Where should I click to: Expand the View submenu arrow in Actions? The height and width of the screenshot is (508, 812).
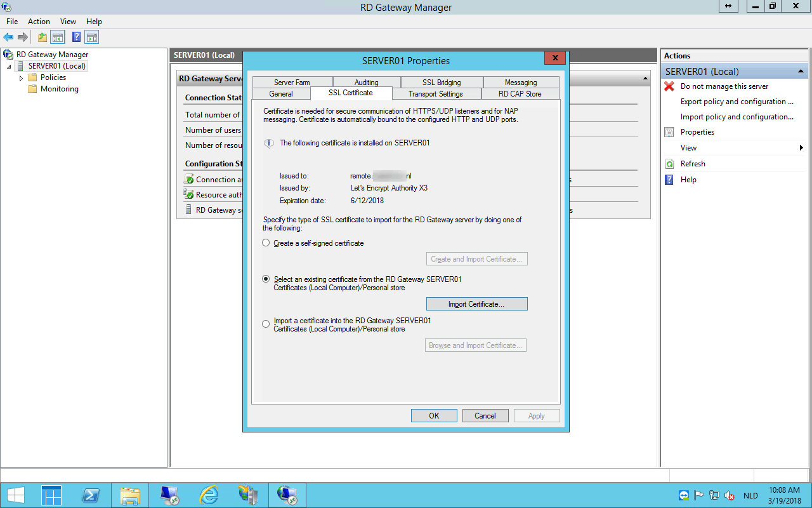pos(802,148)
